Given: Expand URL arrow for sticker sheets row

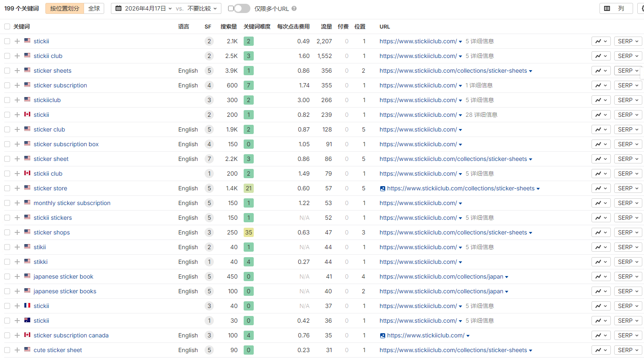Looking at the screenshot, I should 531,71.
